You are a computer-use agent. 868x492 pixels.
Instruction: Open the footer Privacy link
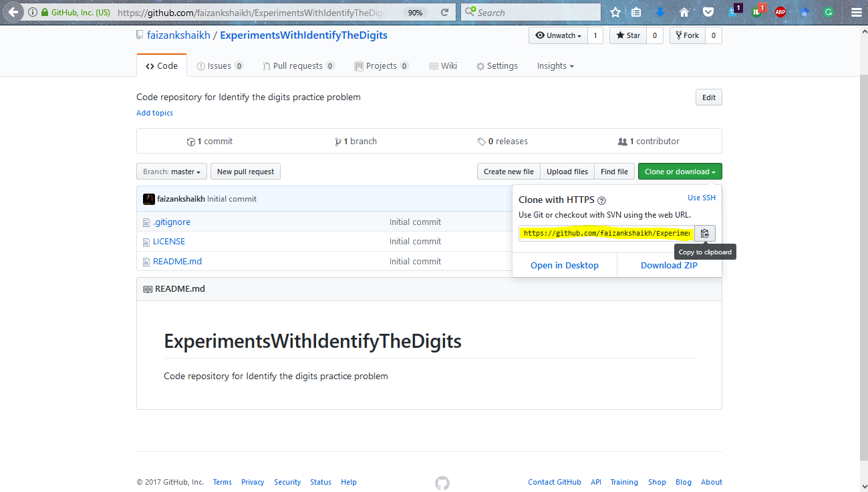253,482
